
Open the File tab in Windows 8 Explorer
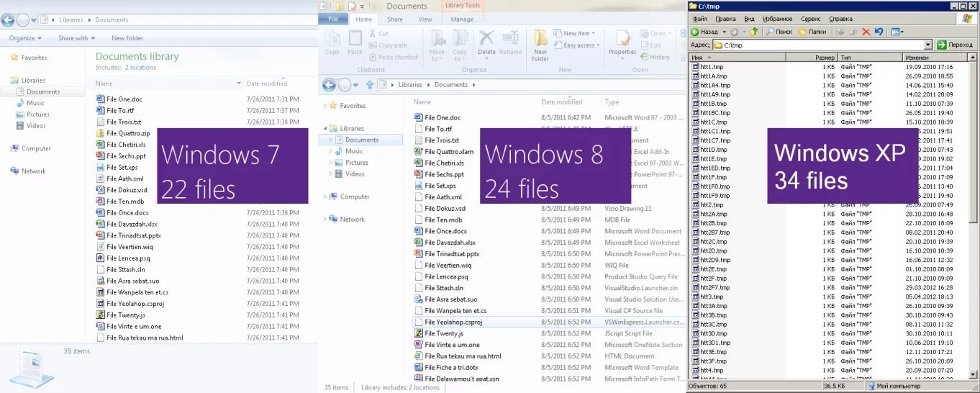tap(333, 19)
